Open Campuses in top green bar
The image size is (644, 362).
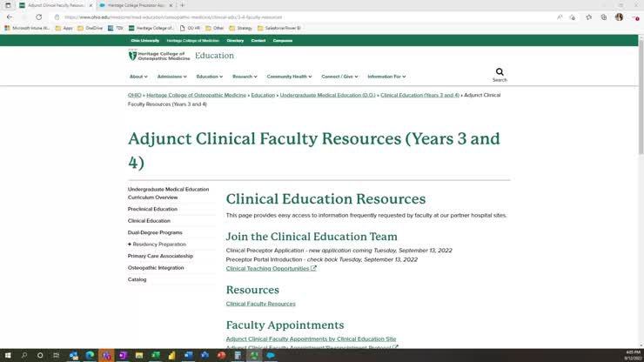pos(283,41)
